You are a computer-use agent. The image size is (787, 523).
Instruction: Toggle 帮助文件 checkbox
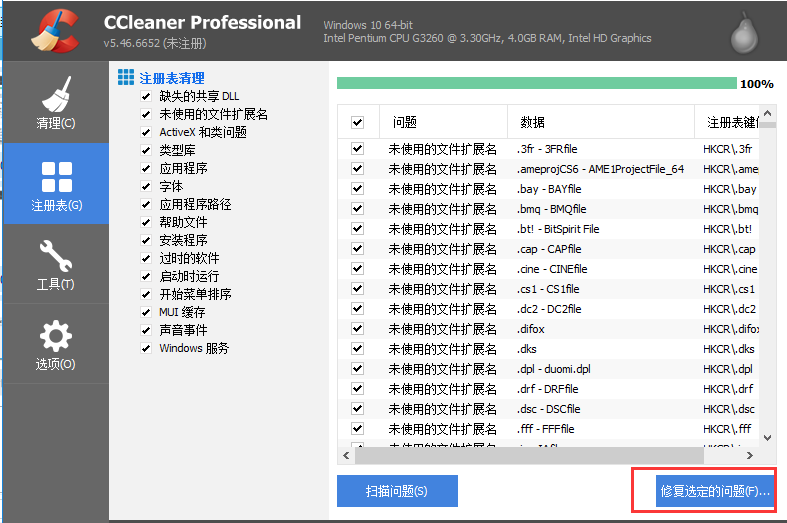tap(146, 222)
